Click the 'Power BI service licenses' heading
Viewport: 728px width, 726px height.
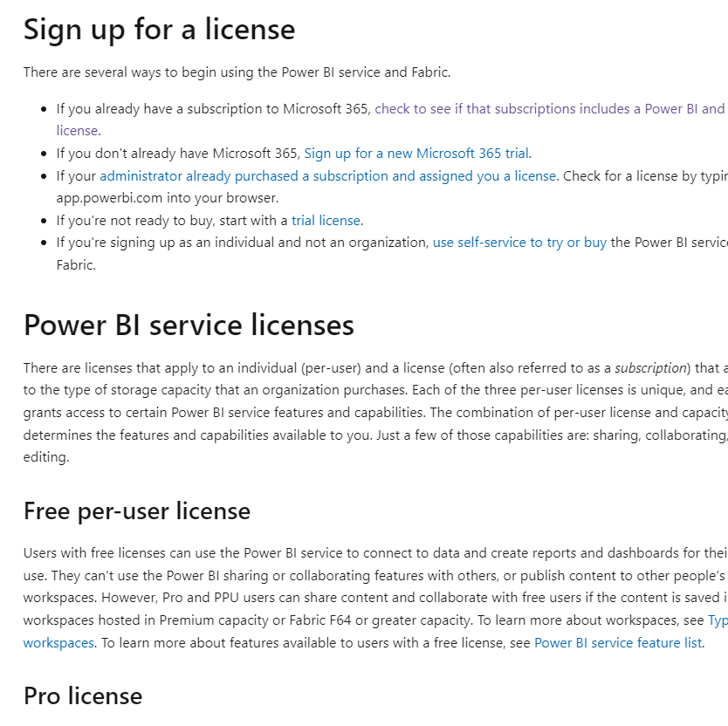coord(188,325)
